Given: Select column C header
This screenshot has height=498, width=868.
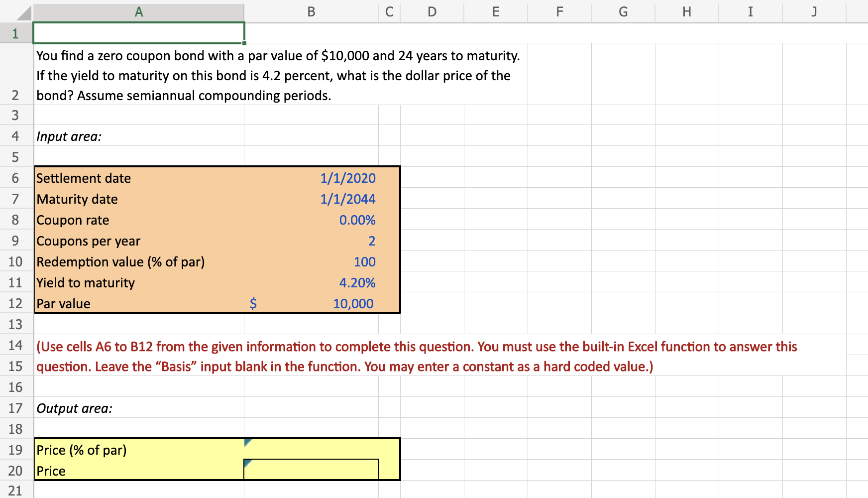Looking at the screenshot, I should [389, 11].
